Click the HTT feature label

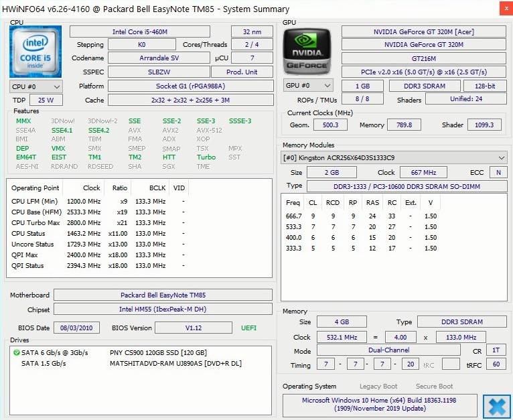(169, 157)
